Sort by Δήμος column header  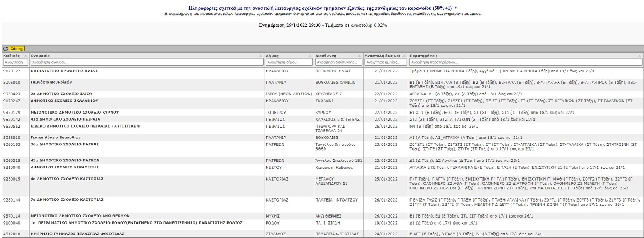pyautogui.click(x=273, y=55)
